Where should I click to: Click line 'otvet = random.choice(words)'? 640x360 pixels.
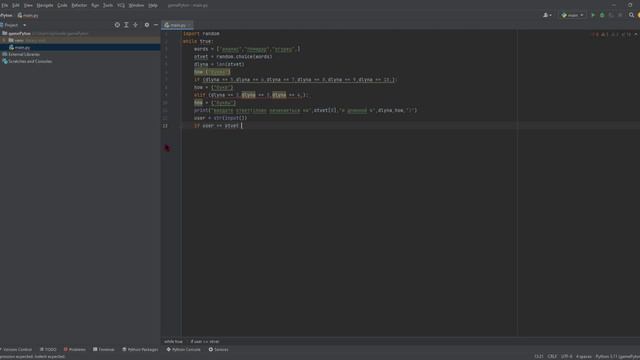pyautogui.click(x=233, y=57)
